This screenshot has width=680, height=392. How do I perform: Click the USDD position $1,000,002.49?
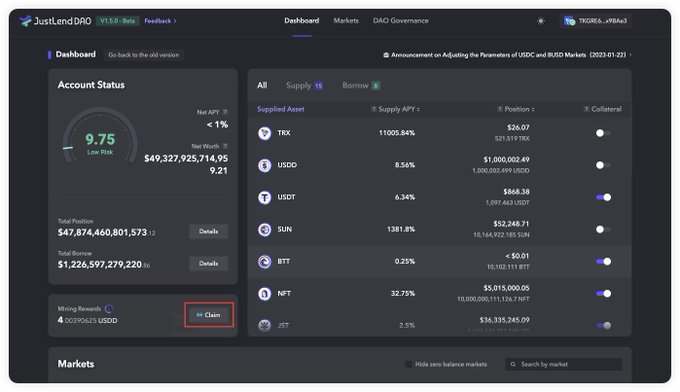point(507,160)
